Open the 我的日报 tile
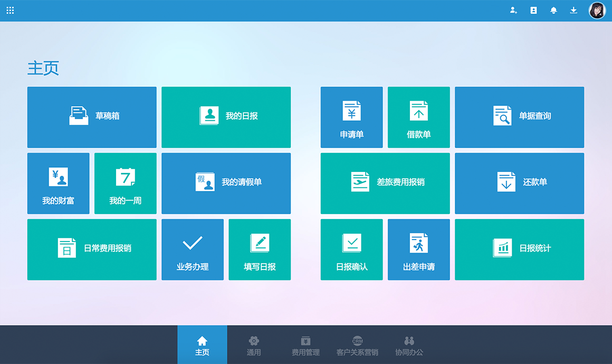The width and height of the screenshot is (612, 364). pos(226,117)
